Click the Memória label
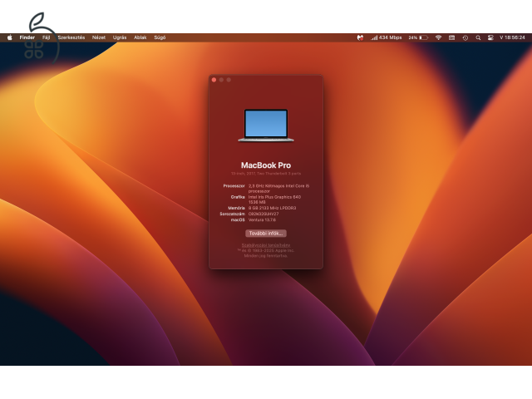The width and height of the screenshot is (532, 399). point(236,208)
